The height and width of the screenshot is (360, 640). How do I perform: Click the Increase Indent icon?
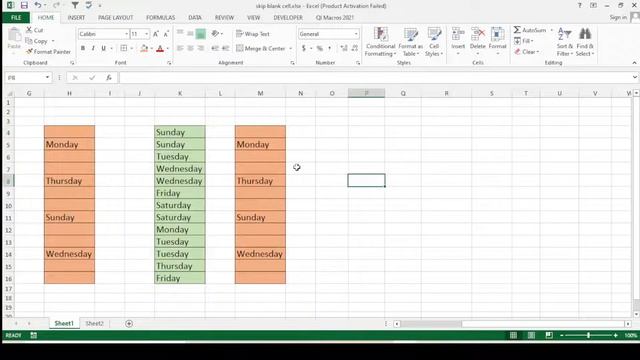point(225,48)
